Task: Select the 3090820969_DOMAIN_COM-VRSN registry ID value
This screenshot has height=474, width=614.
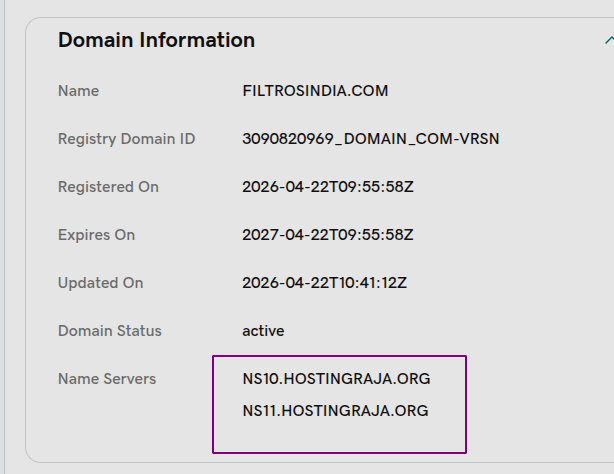Action: pyautogui.click(x=370, y=139)
